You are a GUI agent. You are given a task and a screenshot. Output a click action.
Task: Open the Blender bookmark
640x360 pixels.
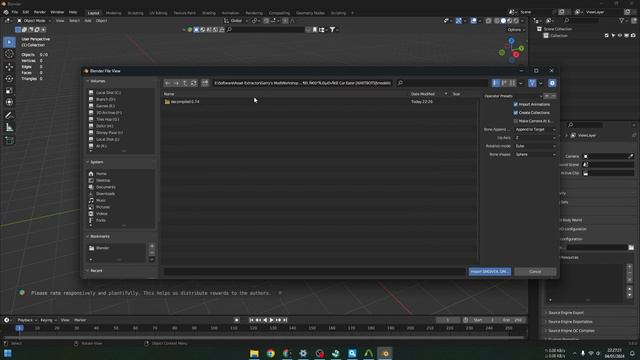point(102,248)
